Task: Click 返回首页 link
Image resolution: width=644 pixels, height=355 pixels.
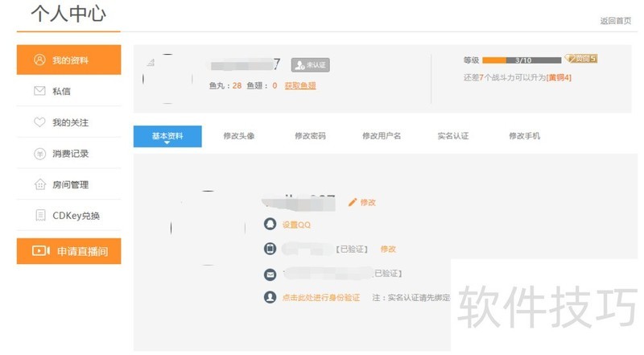Action: click(x=615, y=21)
